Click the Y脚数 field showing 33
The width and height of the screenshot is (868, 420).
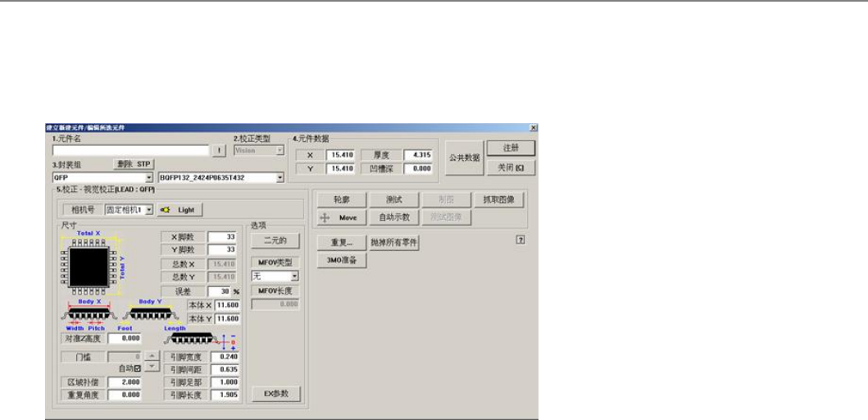223,250
